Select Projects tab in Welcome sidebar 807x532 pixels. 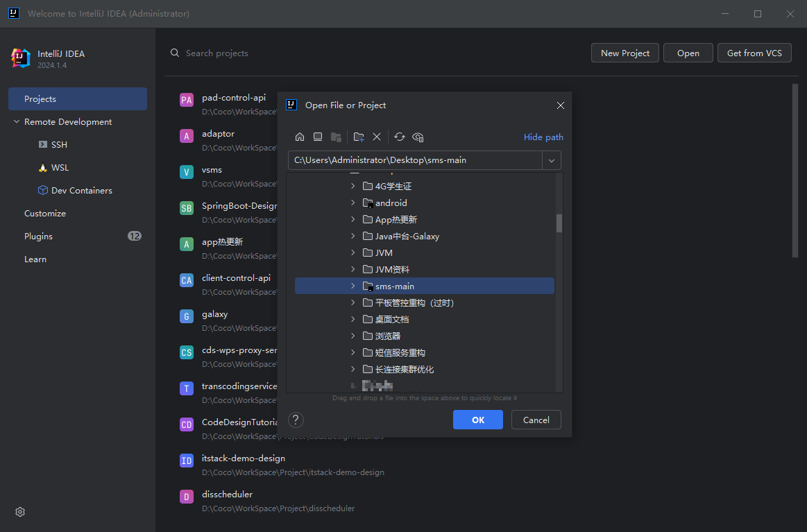[78, 98]
